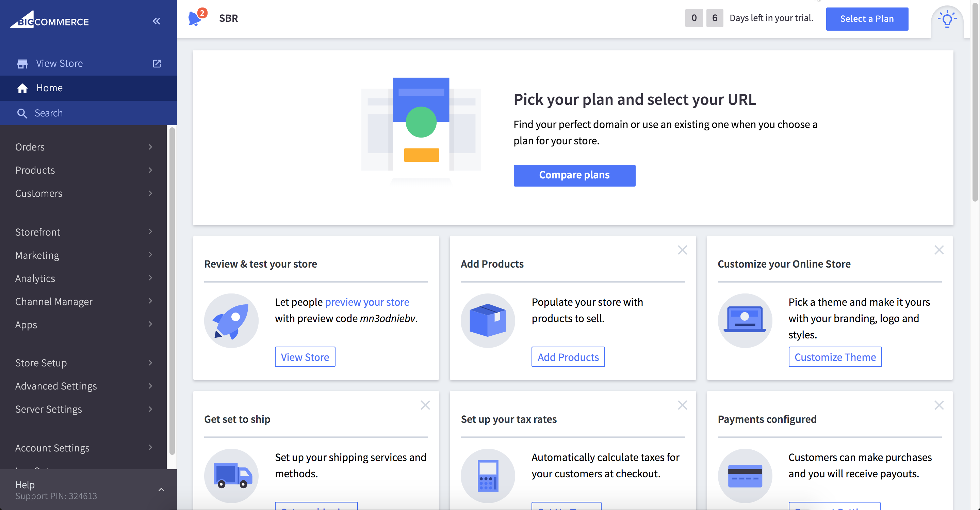Click the Support PIN: 324613 text
This screenshot has height=510, width=980.
pos(56,496)
